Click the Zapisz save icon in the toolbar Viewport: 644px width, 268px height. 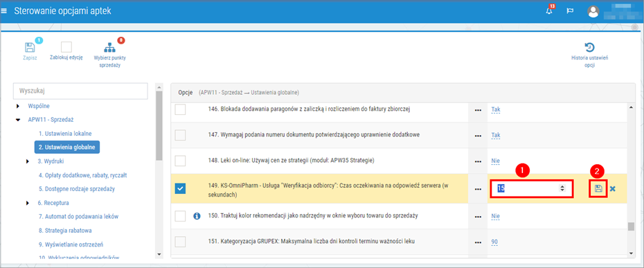tap(30, 47)
